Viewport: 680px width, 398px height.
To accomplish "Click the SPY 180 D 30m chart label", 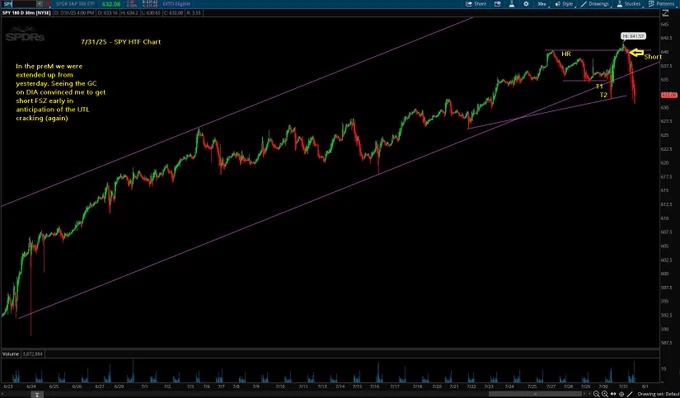I will 26,13.
